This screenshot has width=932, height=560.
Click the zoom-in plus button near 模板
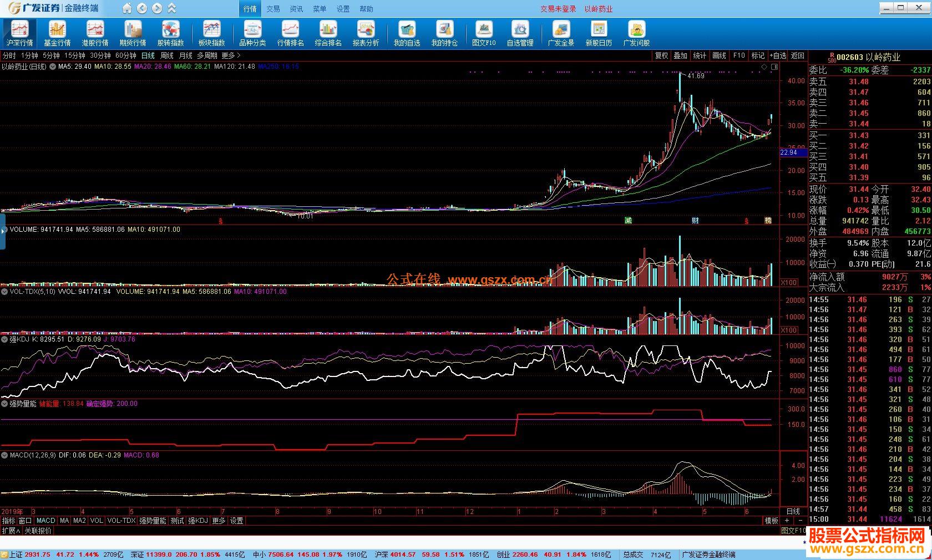787,521
